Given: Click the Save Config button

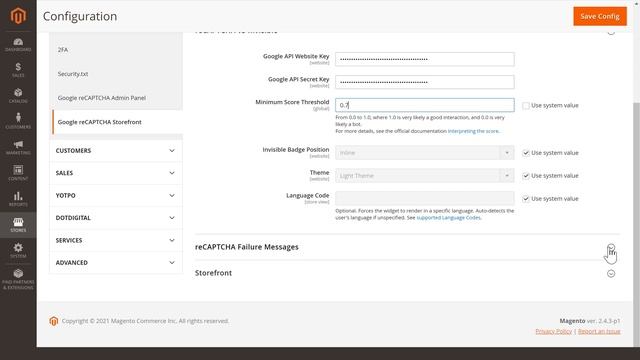Looking at the screenshot, I should (600, 16).
